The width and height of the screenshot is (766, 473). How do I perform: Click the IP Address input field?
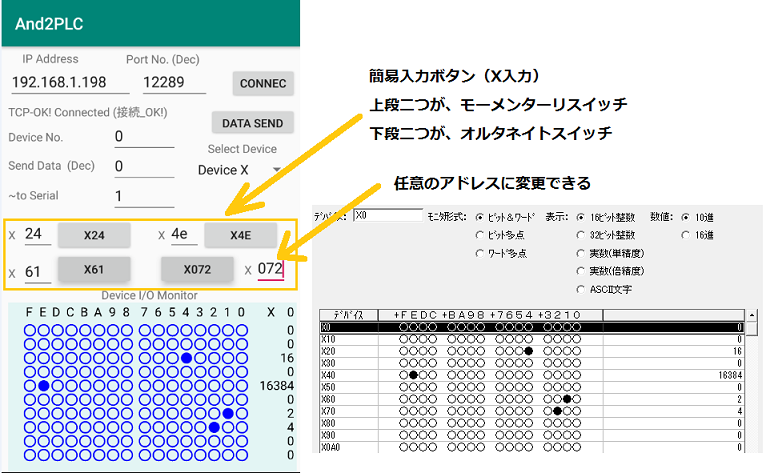[58, 83]
